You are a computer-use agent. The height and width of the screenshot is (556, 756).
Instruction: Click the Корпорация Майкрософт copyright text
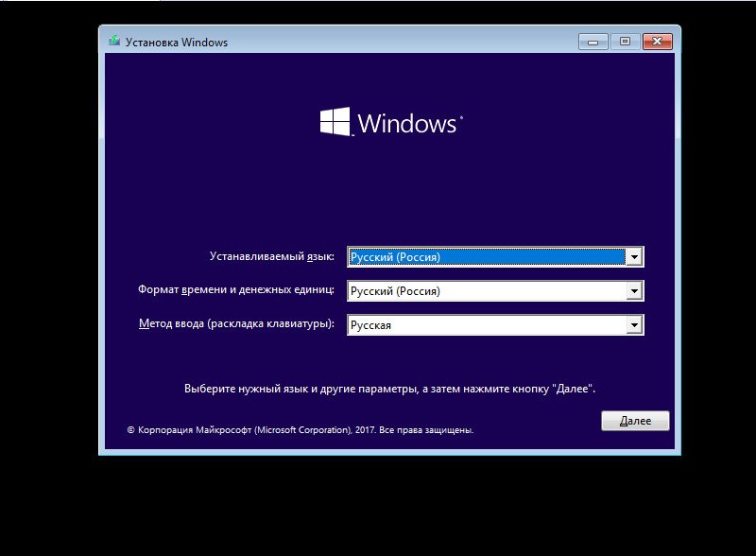click(x=300, y=429)
